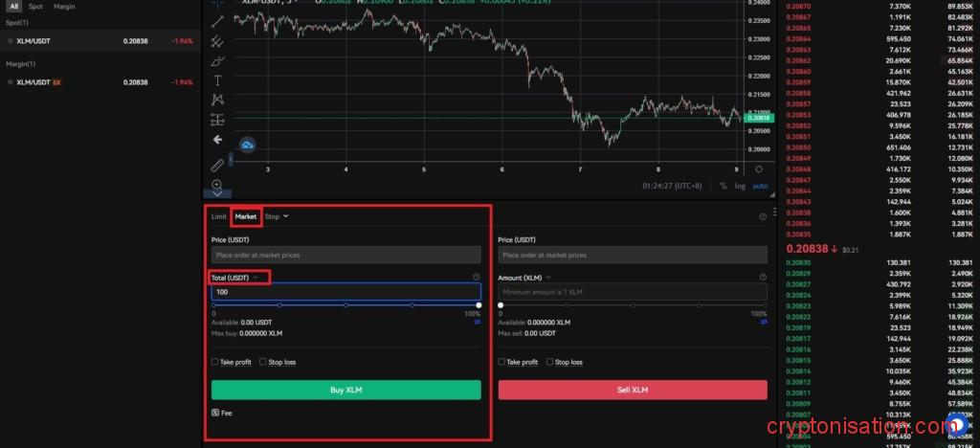Image resolution: width=980 pixels, height=448 pixels.
Task: Enable Take profit on buy side
Action: coord(214,362)
